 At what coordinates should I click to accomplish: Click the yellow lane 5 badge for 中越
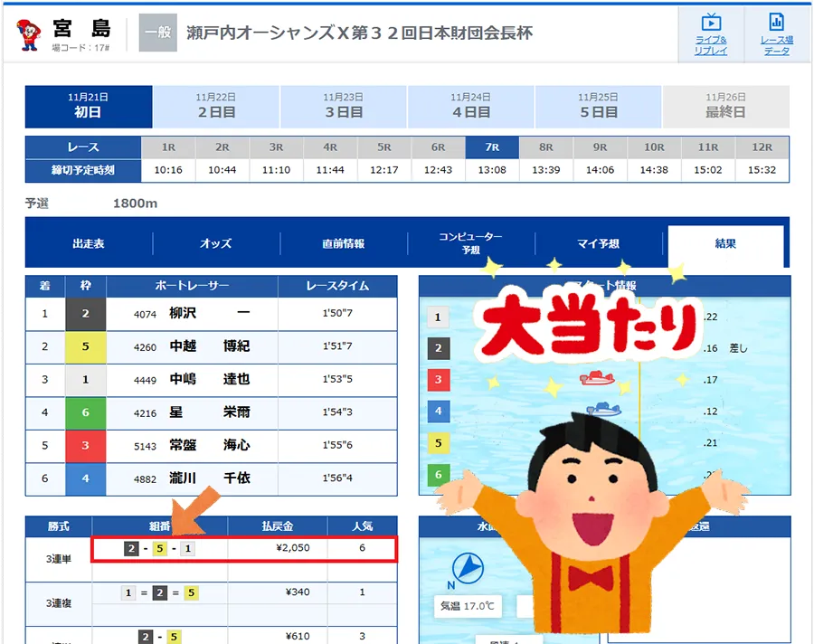[x=85, y=346]
